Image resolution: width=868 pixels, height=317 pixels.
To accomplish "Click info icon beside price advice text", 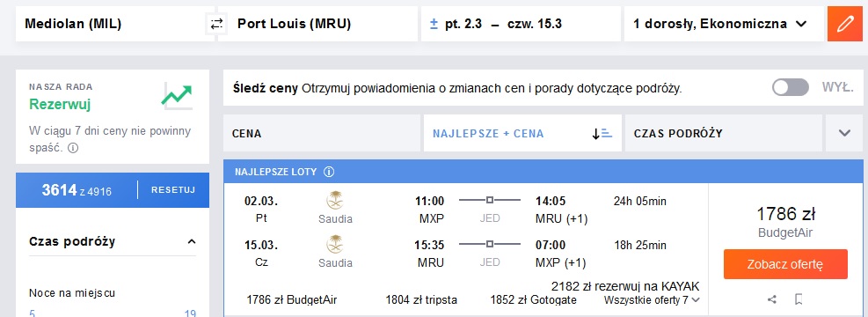I will (73, 149).
